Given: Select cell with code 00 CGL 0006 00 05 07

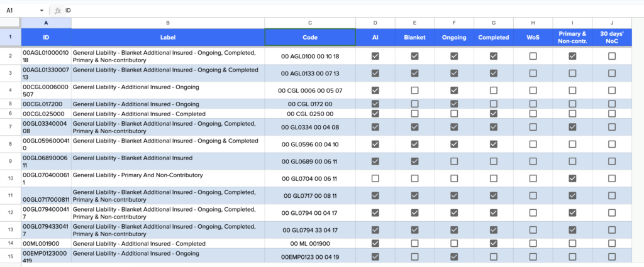Looking at the screenshot, I should tap(310, 90).
